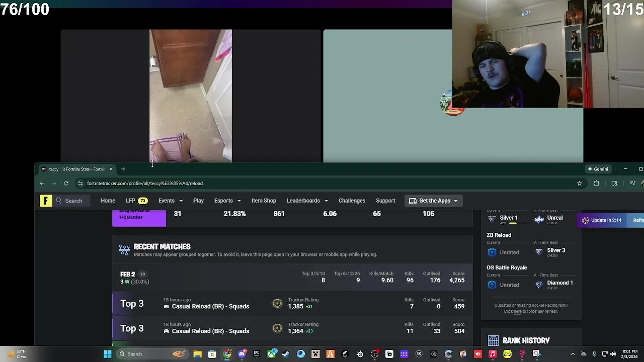Viewport: 644px width, 362px height.
Task: Open the Play menu item
Action: coord(198,201)
